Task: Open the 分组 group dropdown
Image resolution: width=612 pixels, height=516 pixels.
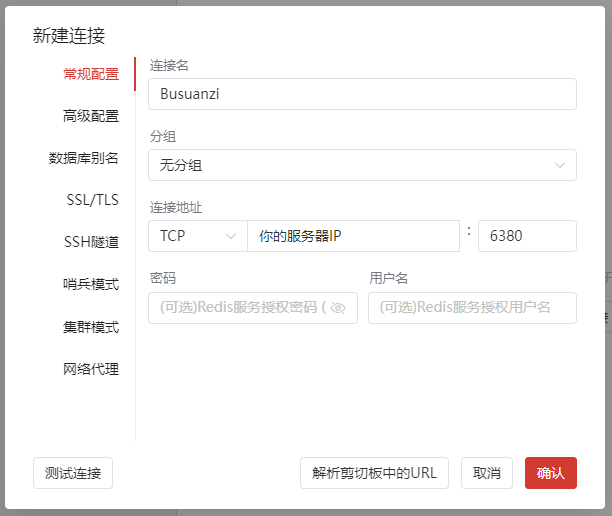Action: point(362,165)
